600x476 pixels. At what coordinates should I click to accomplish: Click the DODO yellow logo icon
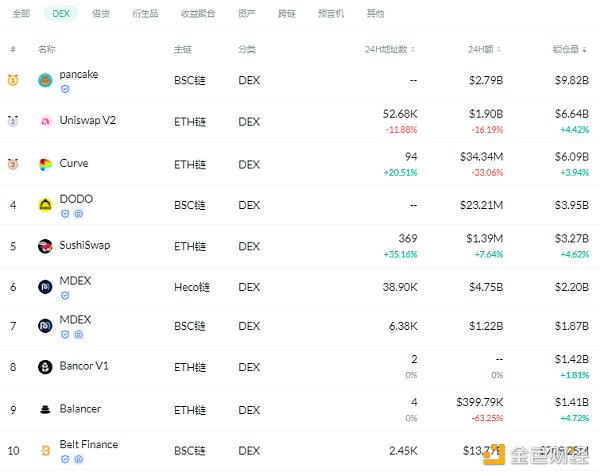(45, 205)
